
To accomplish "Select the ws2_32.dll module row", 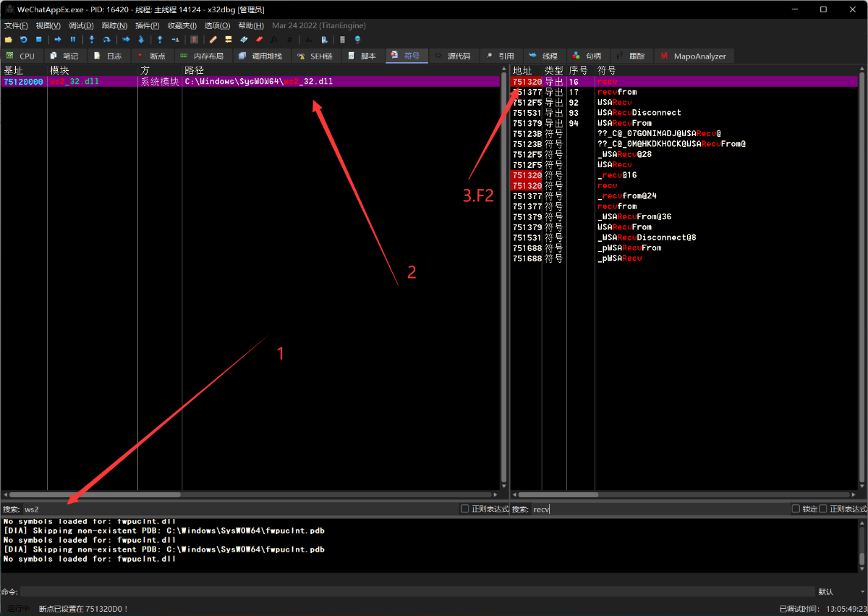I will pos(250,82).
